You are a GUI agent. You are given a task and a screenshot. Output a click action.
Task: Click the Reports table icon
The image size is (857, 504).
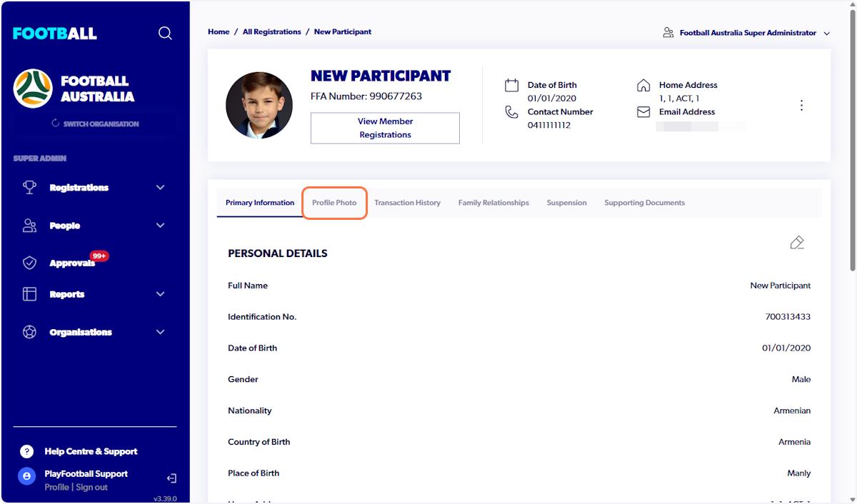click(29, 294)
